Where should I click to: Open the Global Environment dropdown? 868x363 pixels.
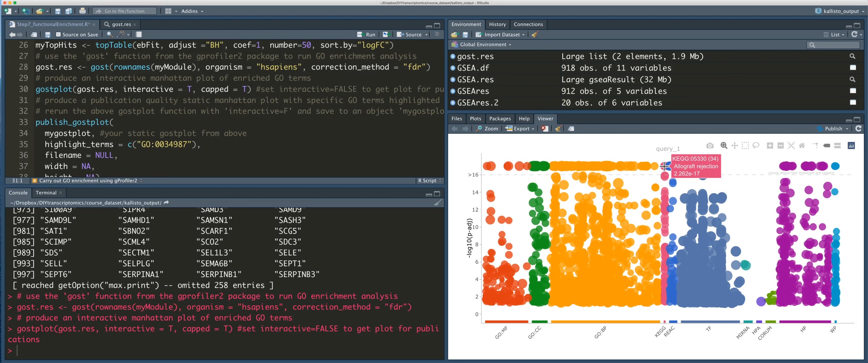point(482,44)
